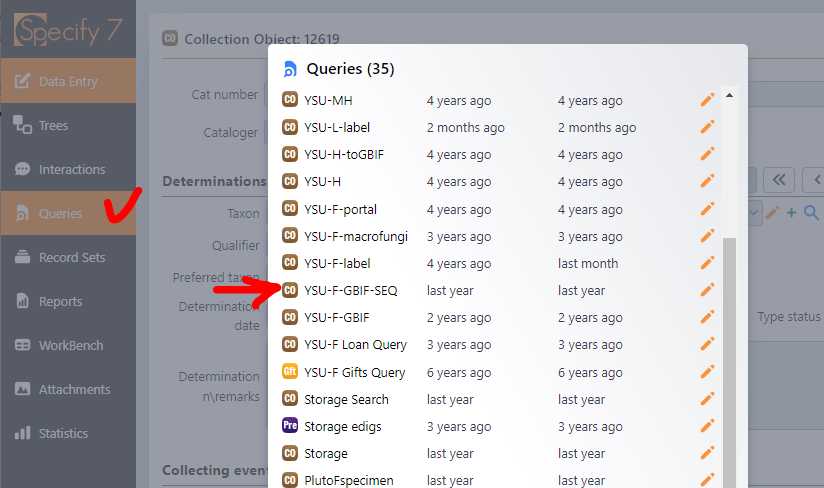Open the YSU-H query
The image size is (824, 488).
pos(322,182)
